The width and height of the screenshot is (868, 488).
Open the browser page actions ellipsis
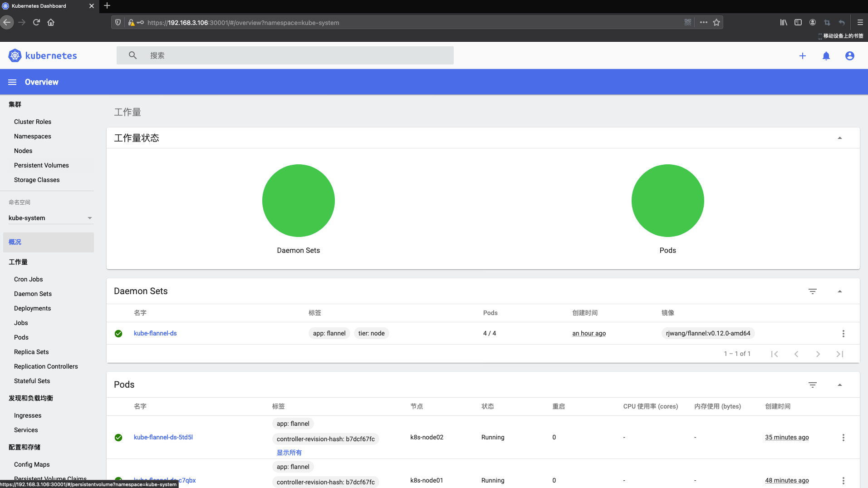(x=704, y=22)
